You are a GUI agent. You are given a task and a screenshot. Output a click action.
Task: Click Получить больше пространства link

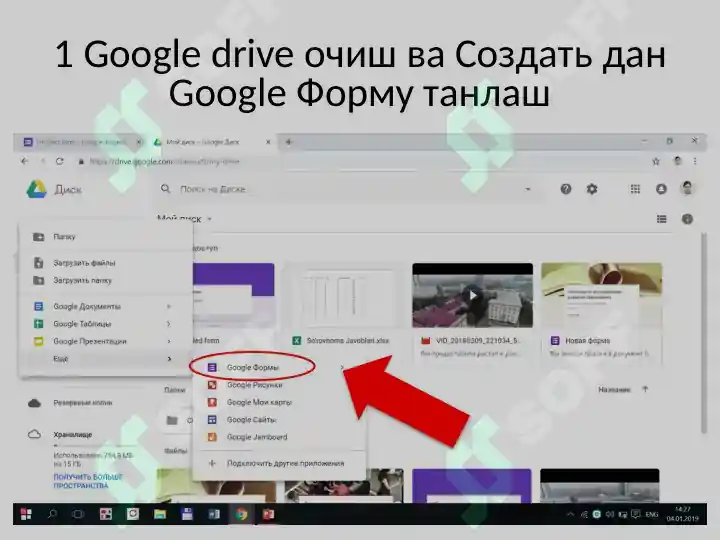point(88,481)
